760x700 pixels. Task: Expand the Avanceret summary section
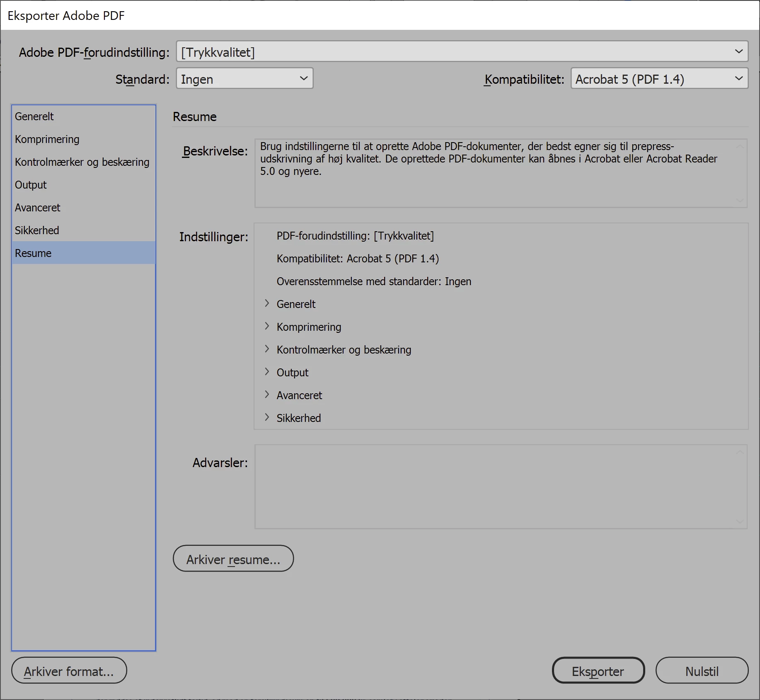[267, 395]
